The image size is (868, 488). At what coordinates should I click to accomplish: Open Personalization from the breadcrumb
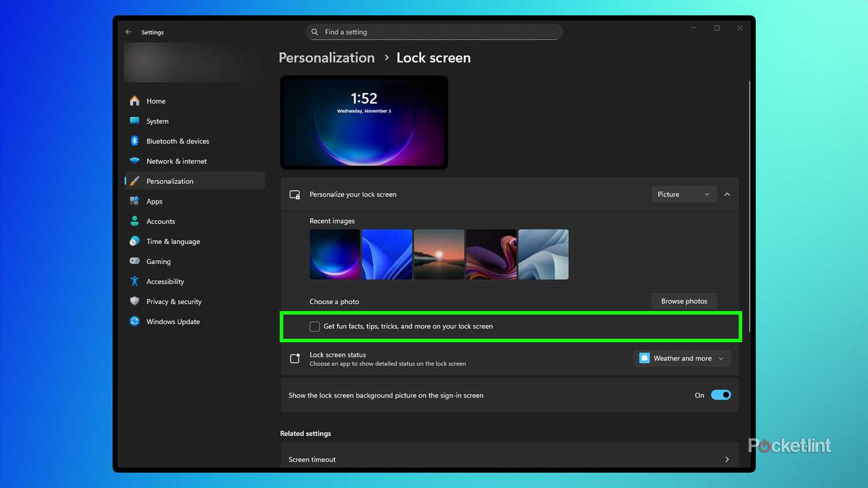(326, 58)
